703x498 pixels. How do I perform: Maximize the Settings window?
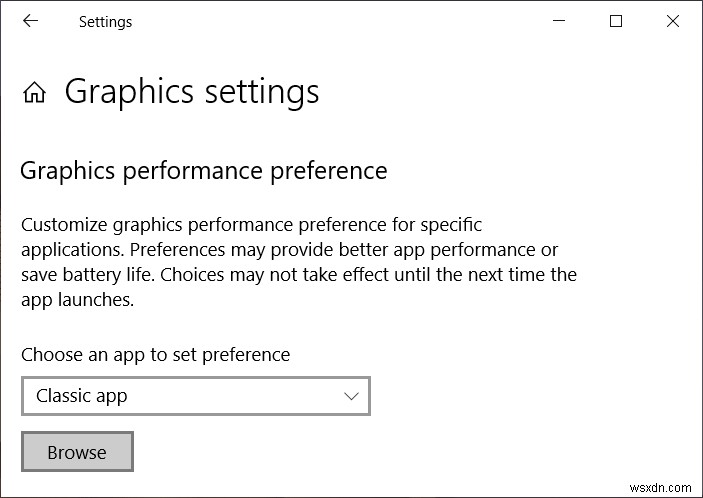[616, 21]
